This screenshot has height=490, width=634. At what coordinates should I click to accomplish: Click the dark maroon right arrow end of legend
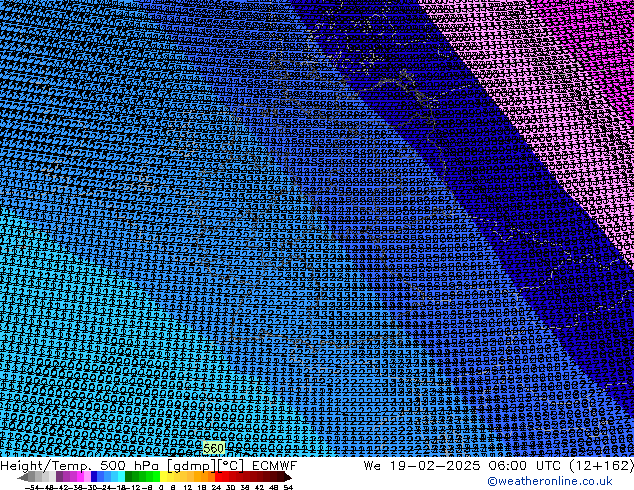287,477
